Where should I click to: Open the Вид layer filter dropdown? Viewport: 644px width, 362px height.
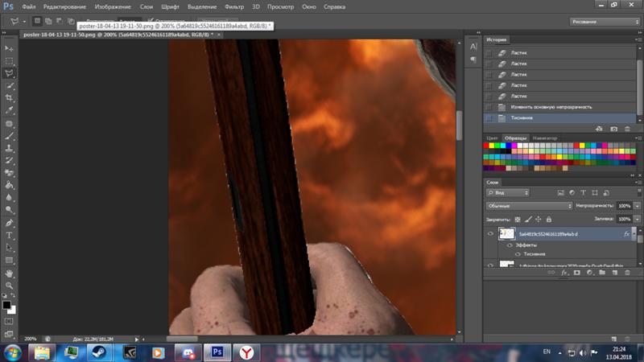508,192
